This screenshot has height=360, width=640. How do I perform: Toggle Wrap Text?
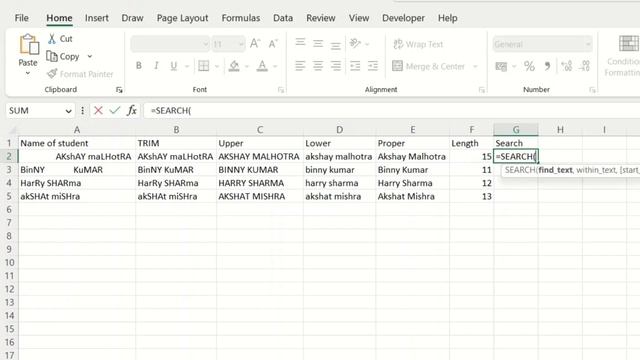click(x=418, y=44)
